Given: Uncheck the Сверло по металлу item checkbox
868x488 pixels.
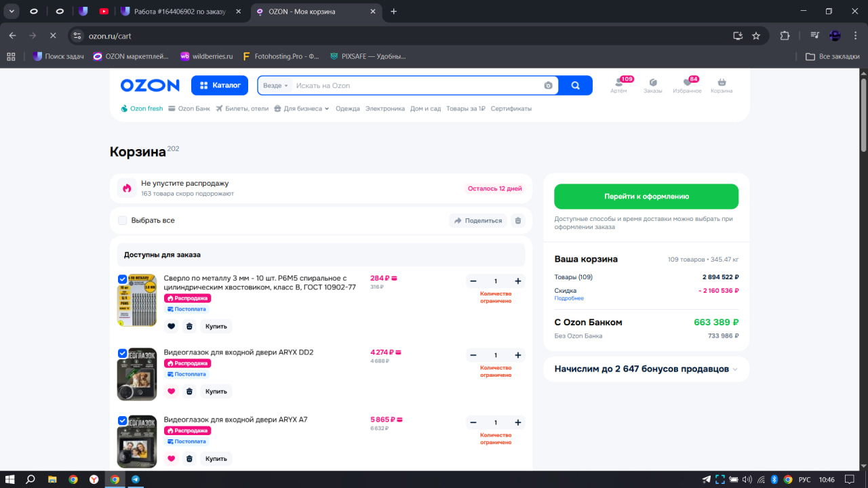Looking at the screenshot, I should 123,279.
